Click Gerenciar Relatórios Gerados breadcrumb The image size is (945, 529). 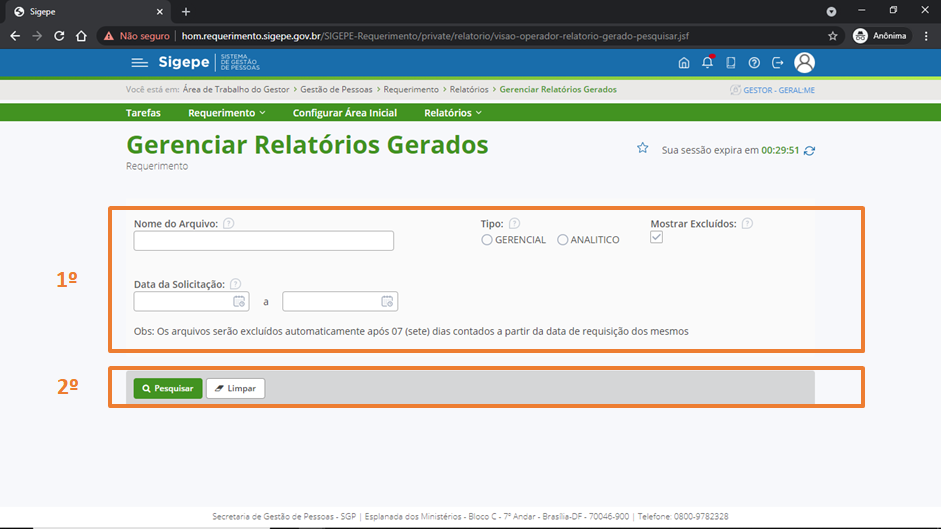coord(558,89)
